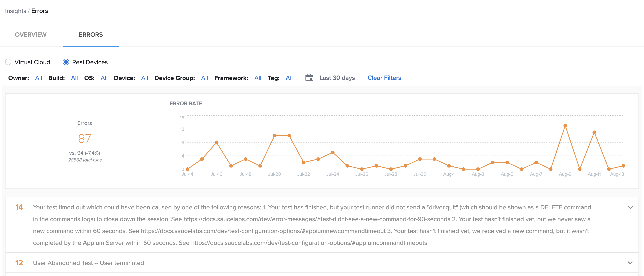
Task: Click the Clear Filters link
Action: point(384,78)
